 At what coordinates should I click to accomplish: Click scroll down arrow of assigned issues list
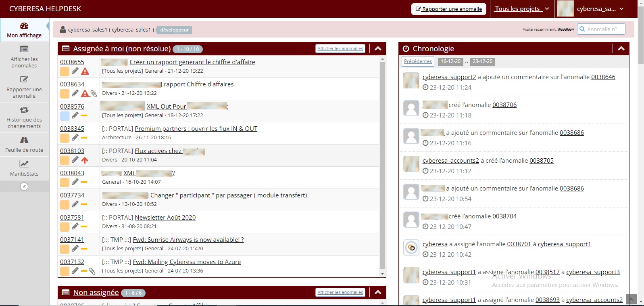[x=383, y=274]
